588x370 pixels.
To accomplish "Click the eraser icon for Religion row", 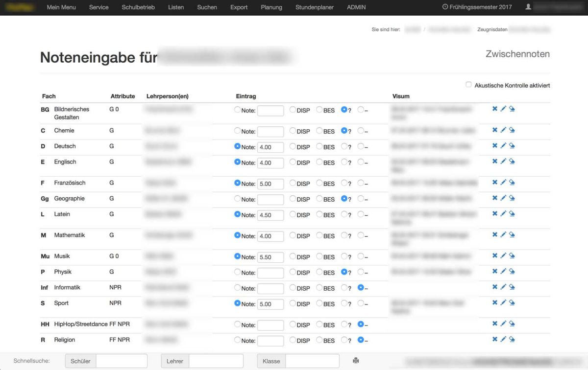I will click(512, 340).
